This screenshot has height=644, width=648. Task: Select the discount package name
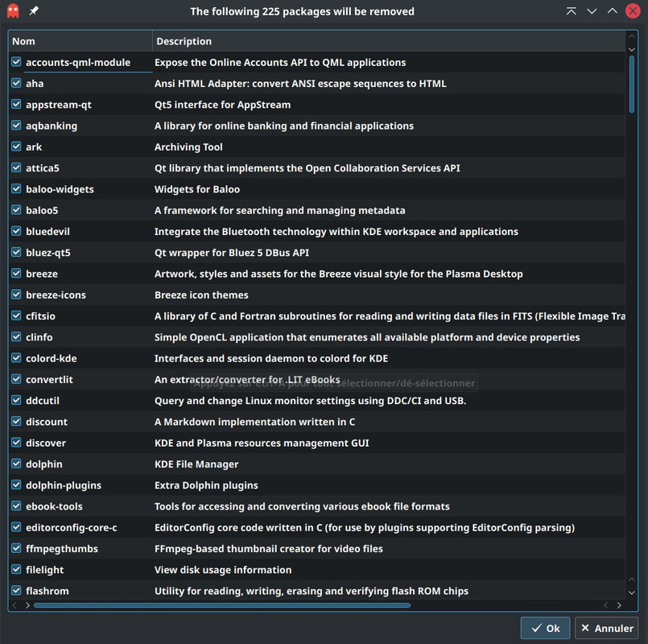pyautogui.click(x=47, y=422)
